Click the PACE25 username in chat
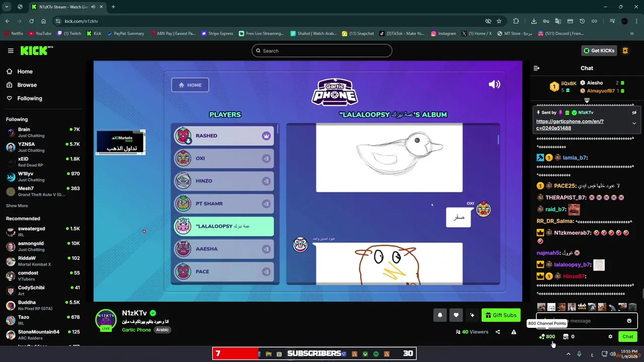 [565, 186]
